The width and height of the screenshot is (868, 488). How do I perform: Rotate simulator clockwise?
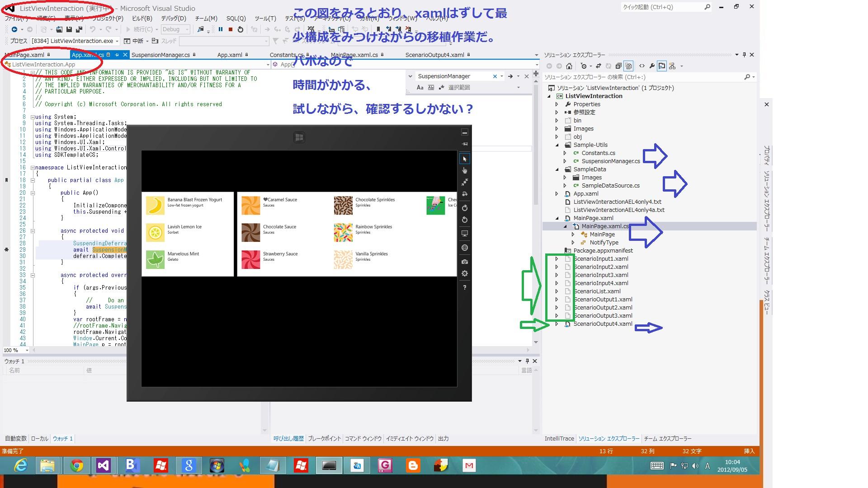(464, 208)
